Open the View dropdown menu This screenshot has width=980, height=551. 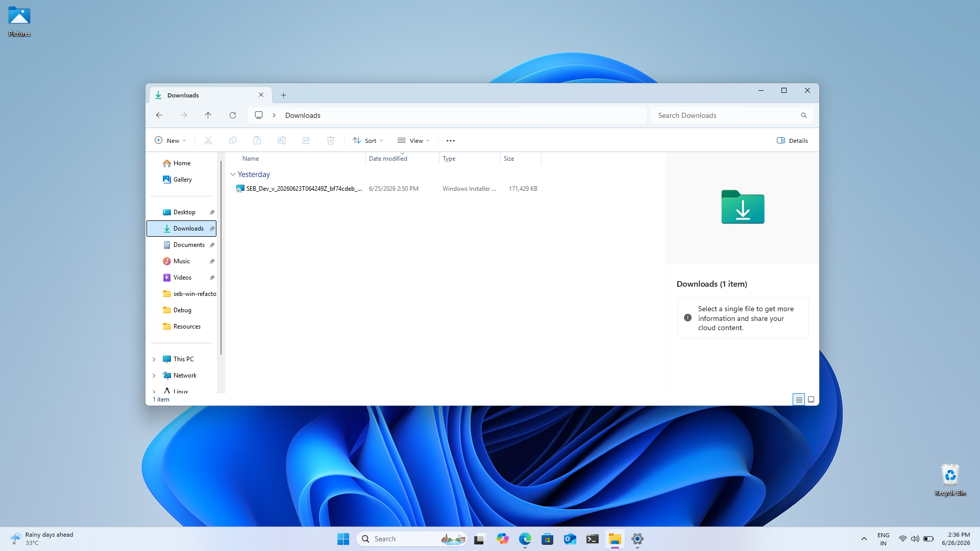pyautogui.click(x=413, y=140)
